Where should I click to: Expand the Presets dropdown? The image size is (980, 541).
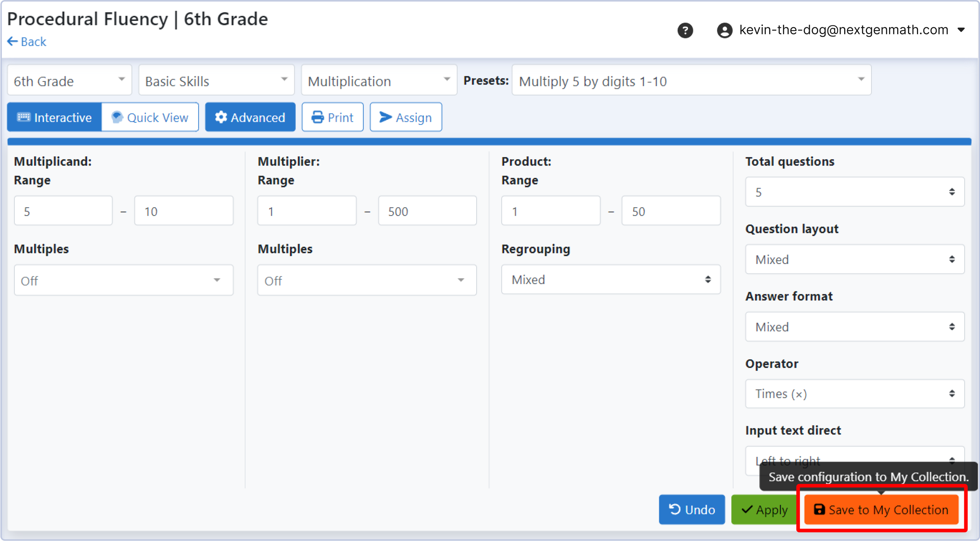692,80
